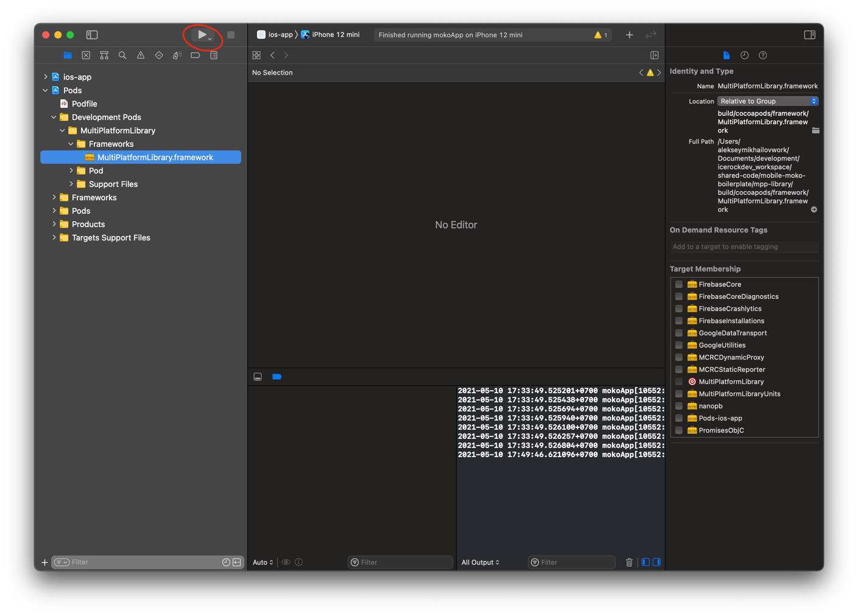Expand the ios-app project
The width and height of the screenshot is (858, 616).
46,77
